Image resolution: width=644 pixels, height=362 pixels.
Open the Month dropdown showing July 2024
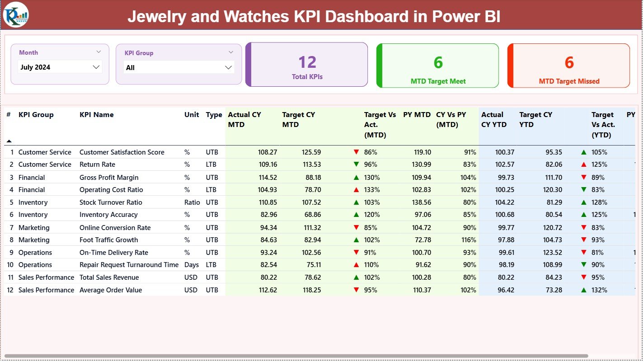(x=60, y=66)
